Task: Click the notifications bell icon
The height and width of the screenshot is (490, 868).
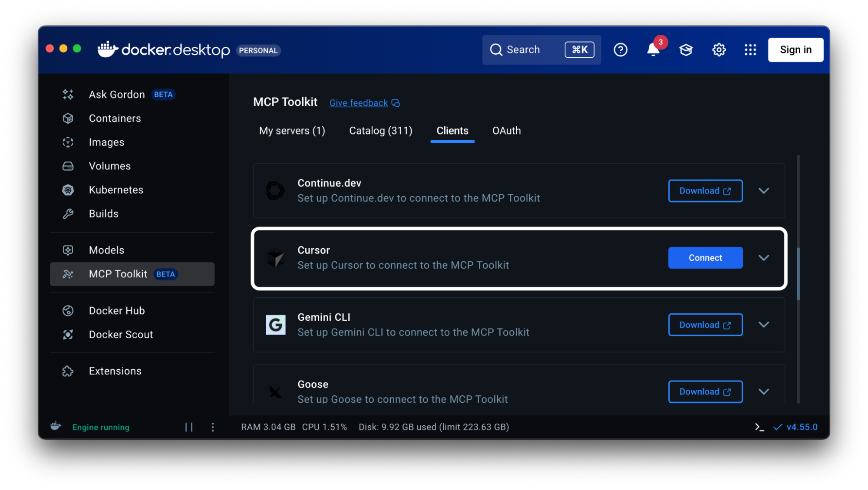Action: (652, 49)
